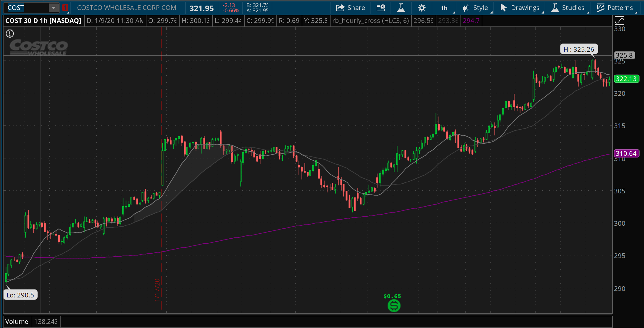Click the Lo: 290.5 price bubble

20,295
